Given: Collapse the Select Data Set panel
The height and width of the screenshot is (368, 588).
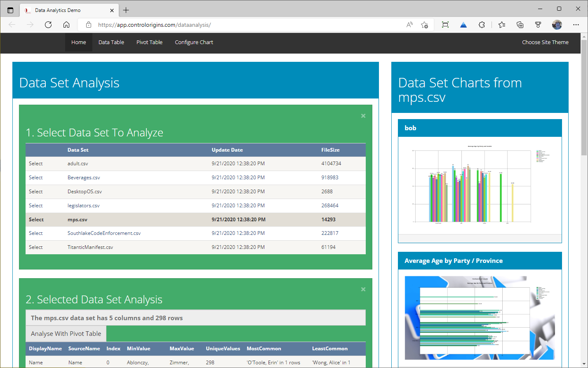Looking at the screenshot, I should point(363,116).
